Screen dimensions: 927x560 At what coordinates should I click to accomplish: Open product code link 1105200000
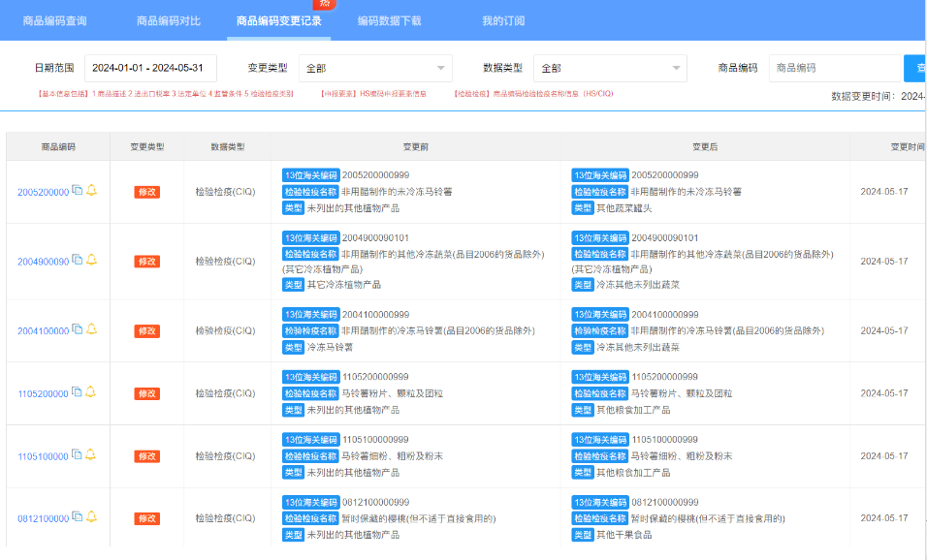44,393
